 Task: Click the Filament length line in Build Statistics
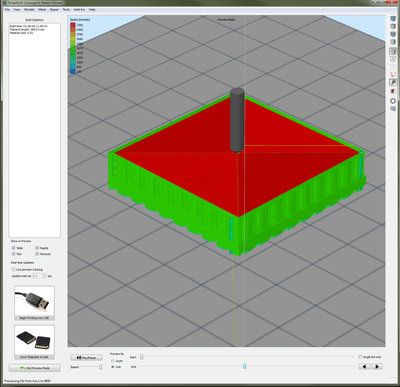pos(27,29)
